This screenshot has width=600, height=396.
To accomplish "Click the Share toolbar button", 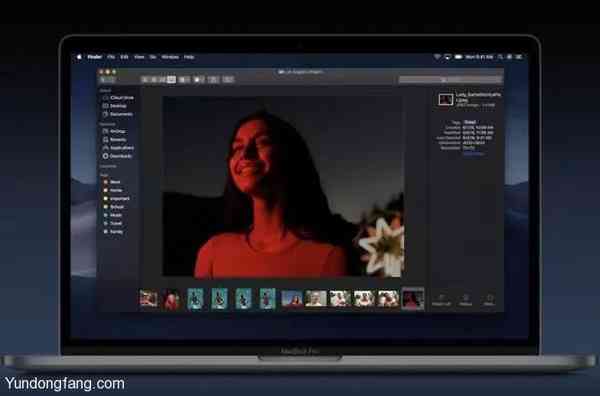I will 214,80.
